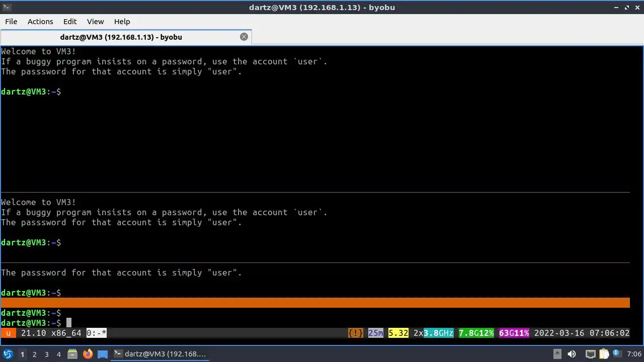Viewport: 644px width, 362px height.
Task: Click the 63G11% disk status entry
Action: click(514, 333)
